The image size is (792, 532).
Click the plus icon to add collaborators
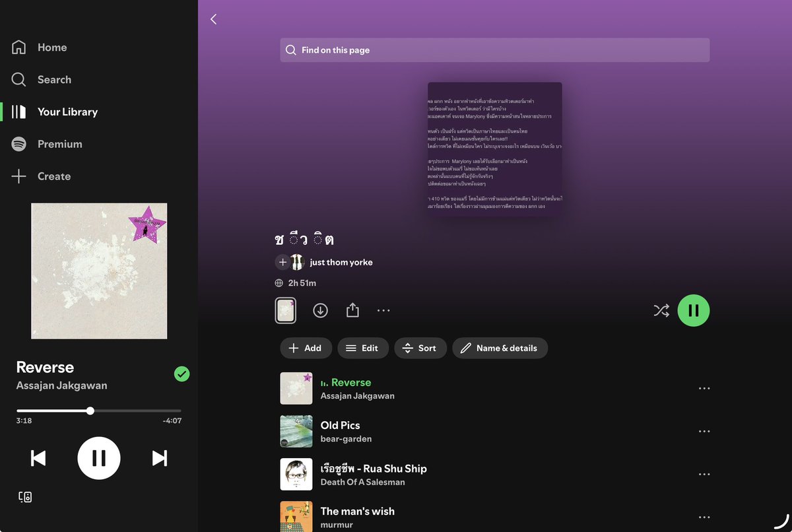(282, 262)
